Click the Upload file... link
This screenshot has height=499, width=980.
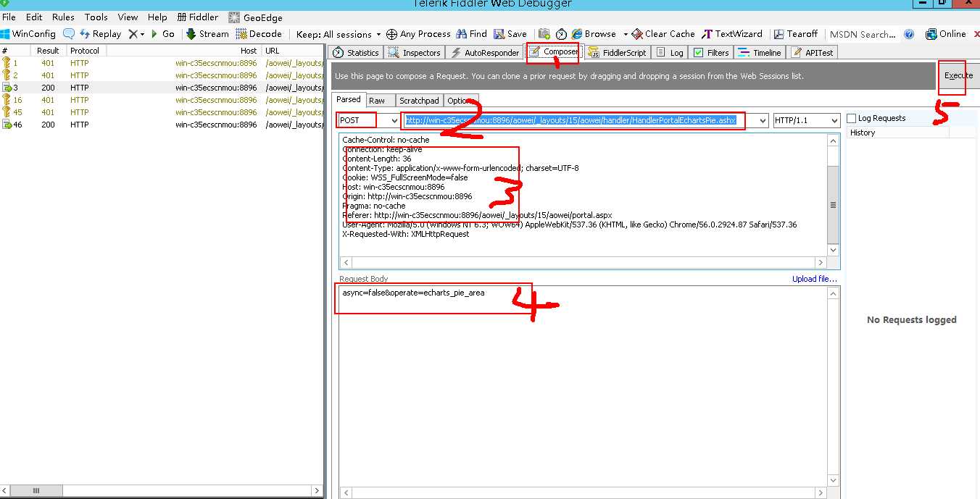point(814,279)
